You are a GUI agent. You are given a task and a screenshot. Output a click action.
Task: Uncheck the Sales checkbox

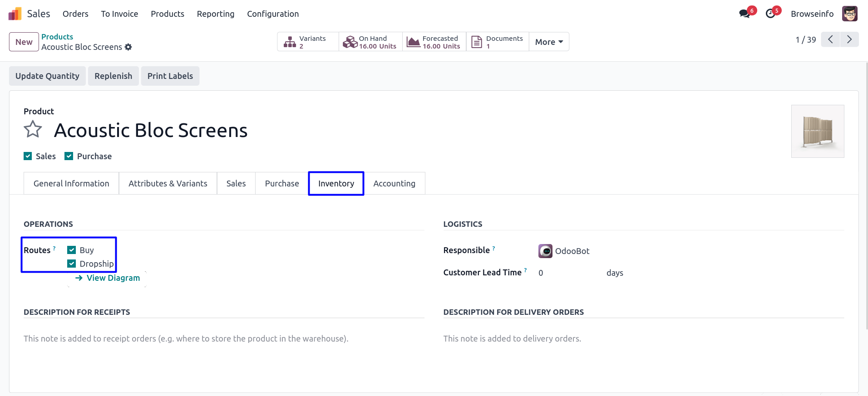point(28,156)
